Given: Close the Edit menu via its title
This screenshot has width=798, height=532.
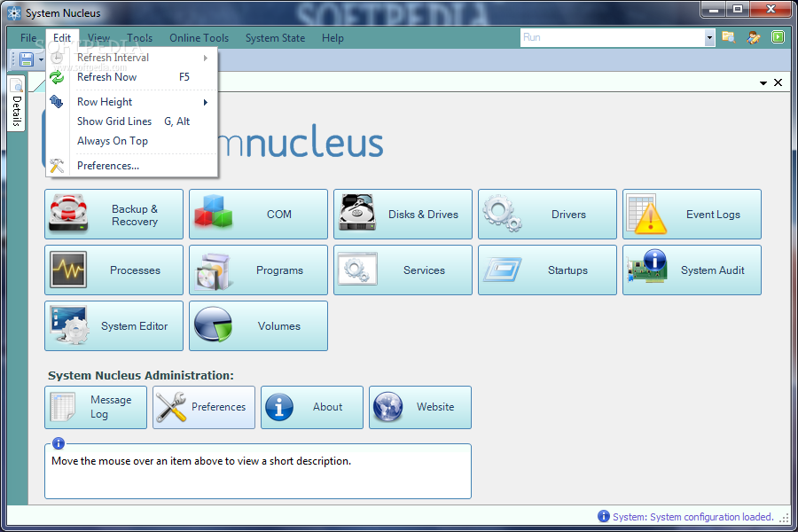Looking at the screenshot, I should (62, 37).
